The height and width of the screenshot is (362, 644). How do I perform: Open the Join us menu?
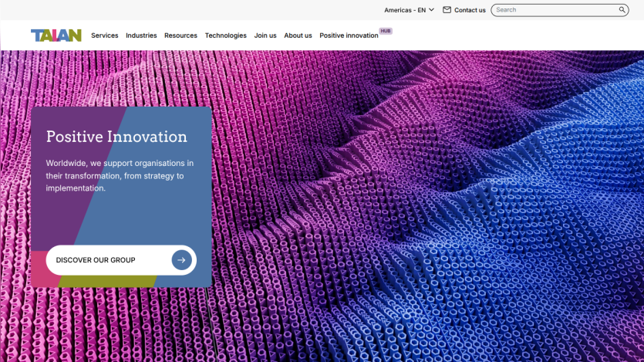(x=265, y=36)
